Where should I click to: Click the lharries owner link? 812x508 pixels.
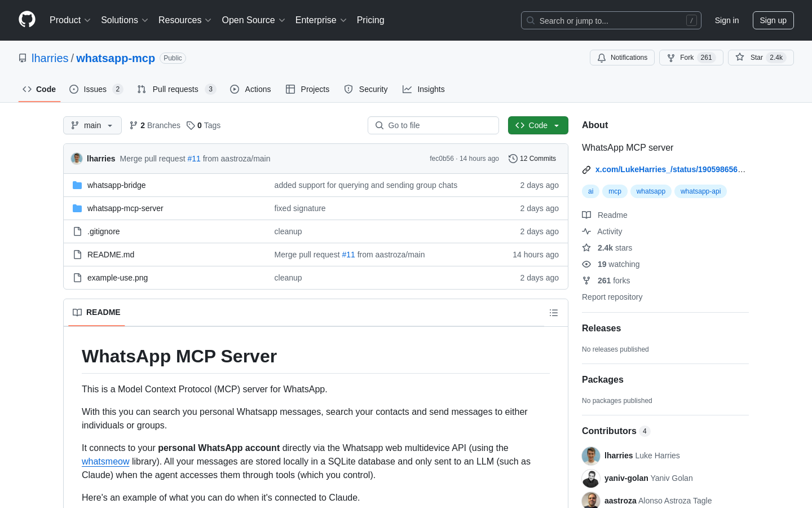(50, 58)
